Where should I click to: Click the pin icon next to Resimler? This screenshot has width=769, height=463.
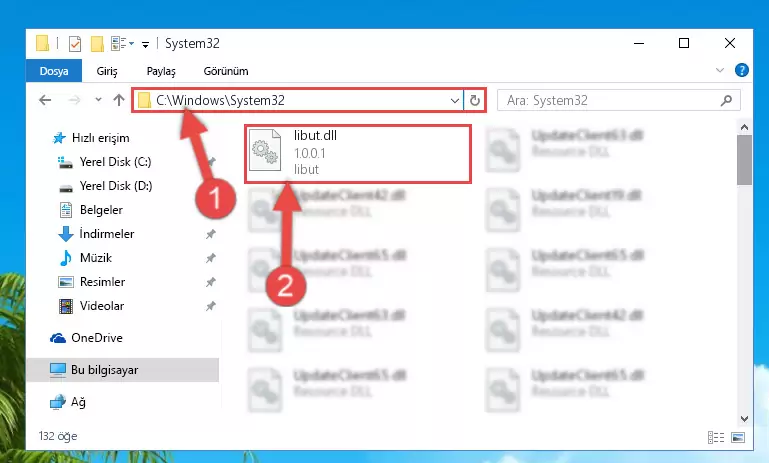point(210,282)
